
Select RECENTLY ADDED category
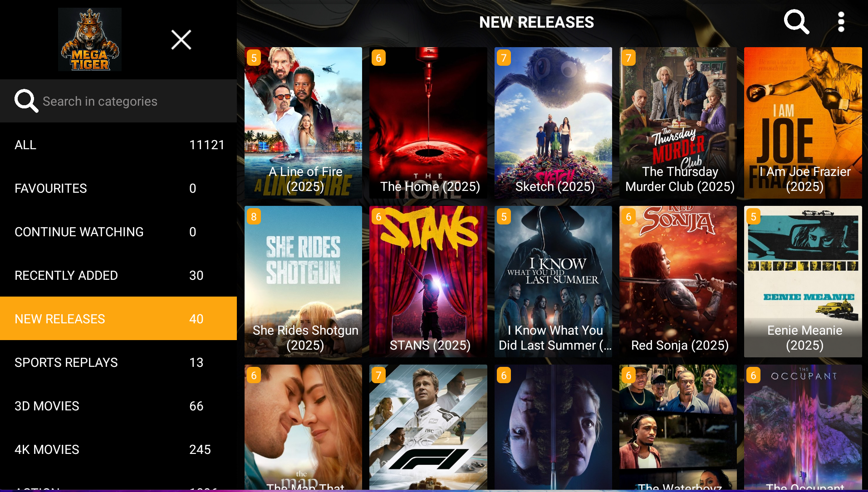pos(118,276)
